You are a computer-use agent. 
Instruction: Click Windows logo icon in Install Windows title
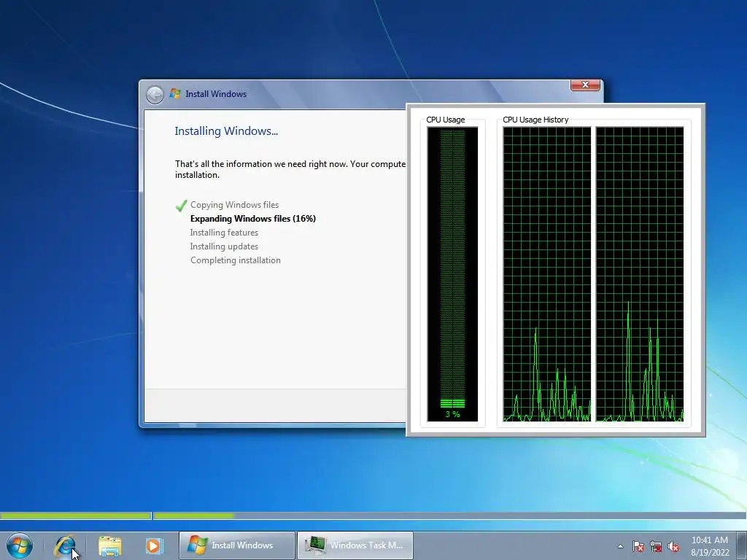[x=175, y=93]
